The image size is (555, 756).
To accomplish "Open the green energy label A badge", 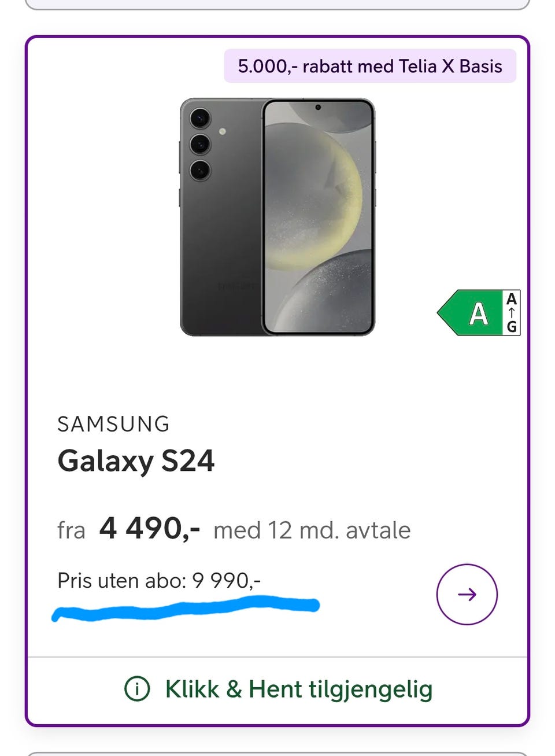I will [471, 313].
